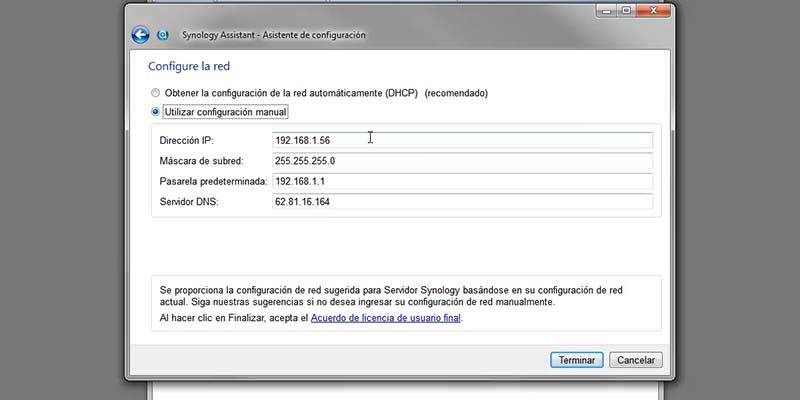Click the (recomendado) text

pyautogui.click(x=456, y=93)
